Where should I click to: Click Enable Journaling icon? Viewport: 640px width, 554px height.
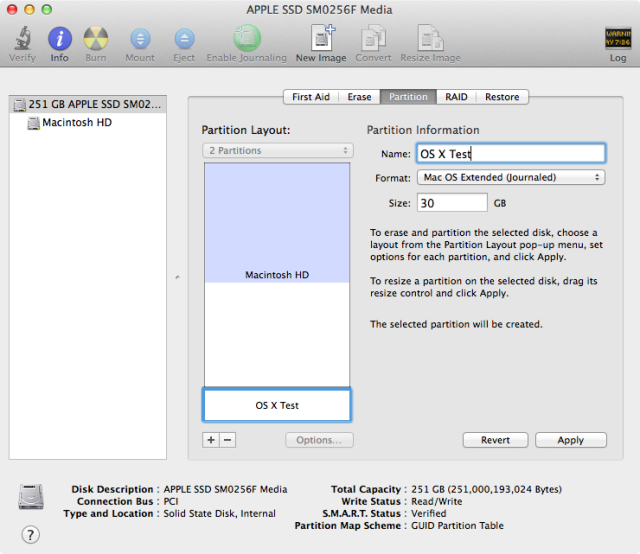pos(247,38)
